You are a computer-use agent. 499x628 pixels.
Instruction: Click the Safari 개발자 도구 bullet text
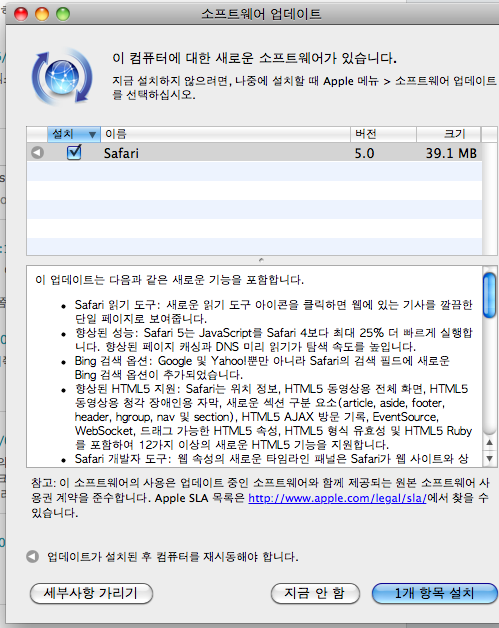271,459
